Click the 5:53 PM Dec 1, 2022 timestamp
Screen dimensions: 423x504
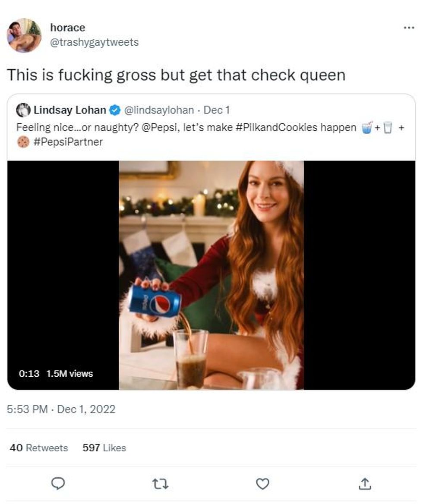pyautogui.click(x=61, y=409)
